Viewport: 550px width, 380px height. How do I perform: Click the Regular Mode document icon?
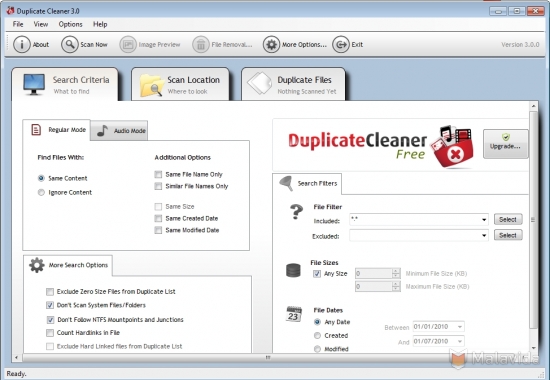click(x=36, y=129)
